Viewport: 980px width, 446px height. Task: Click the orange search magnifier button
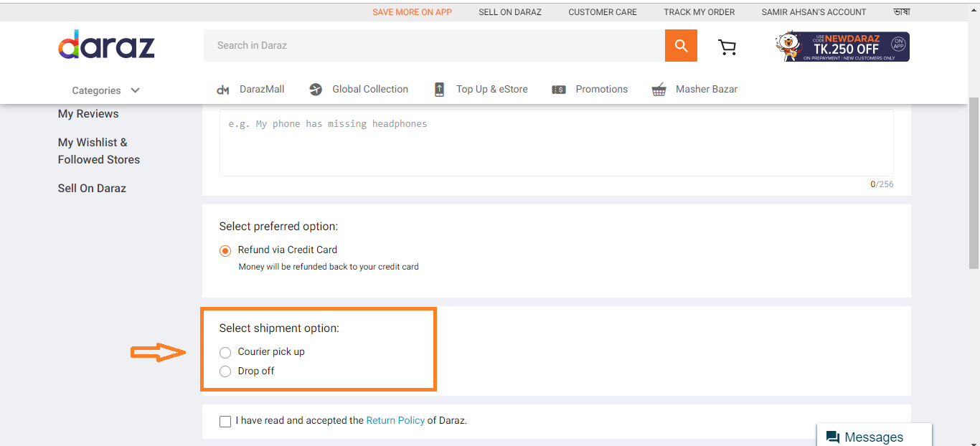[x=681, y=46]
